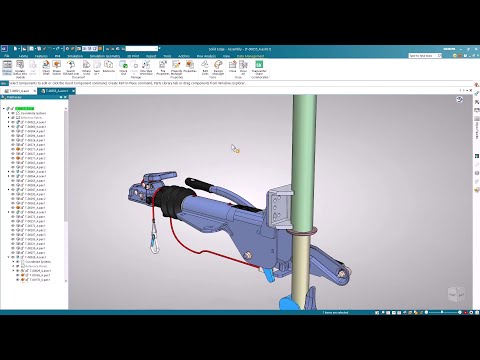Switch to the Tools ribbon tab
This screenshot has height=360, width=480.
pos(167,56)
